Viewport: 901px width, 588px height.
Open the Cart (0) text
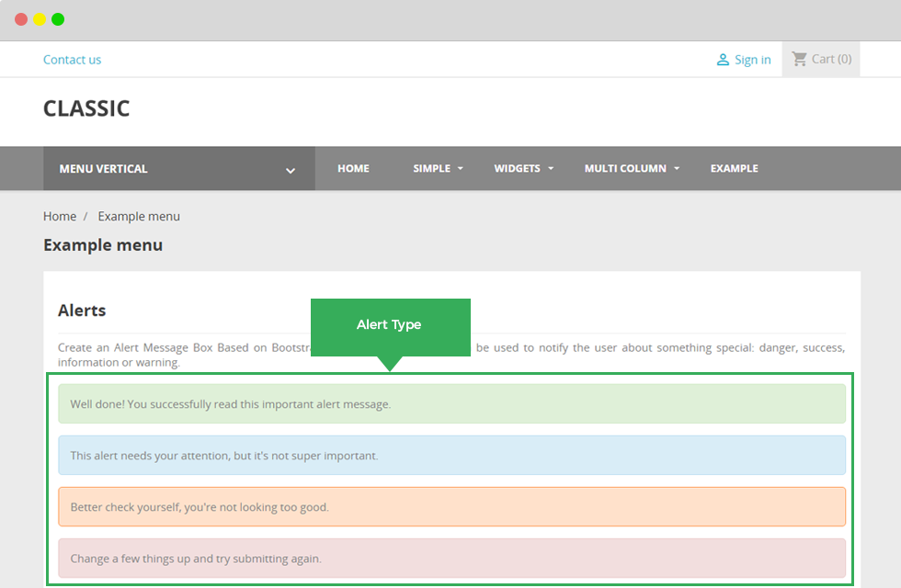click(x=831, y=59)
